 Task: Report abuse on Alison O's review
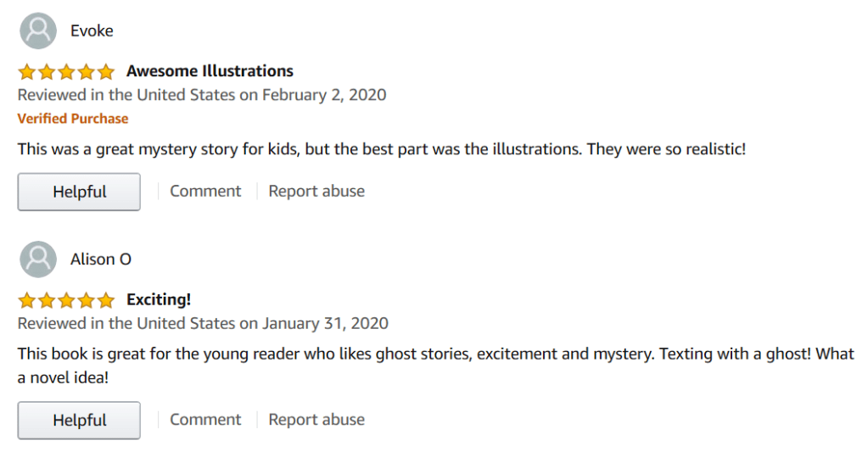316,420
